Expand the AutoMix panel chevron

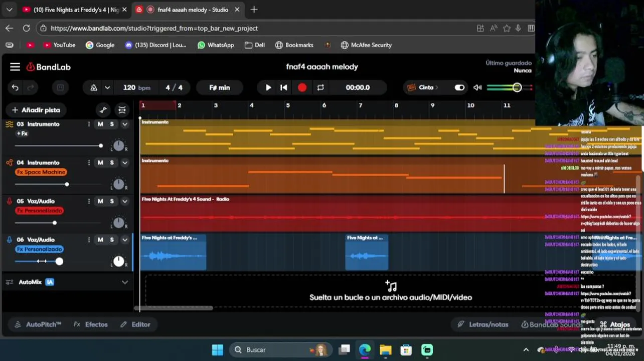(125, 282)
